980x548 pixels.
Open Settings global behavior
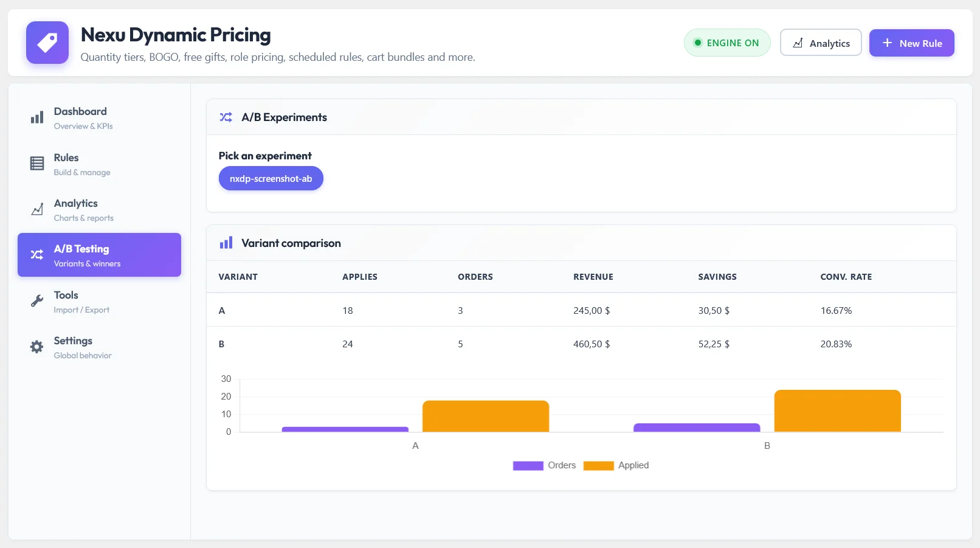coord(99,347)
